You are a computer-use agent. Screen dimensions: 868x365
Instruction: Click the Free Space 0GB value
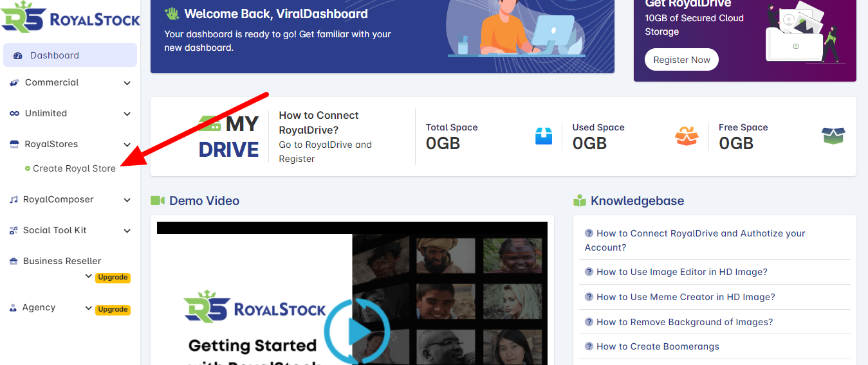pyautogui.click(x=735, y=143)
